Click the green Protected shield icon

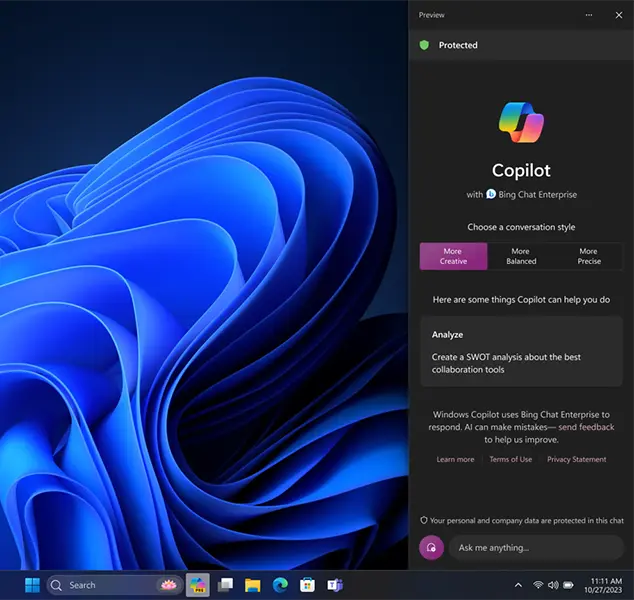(x=424, y=45)
